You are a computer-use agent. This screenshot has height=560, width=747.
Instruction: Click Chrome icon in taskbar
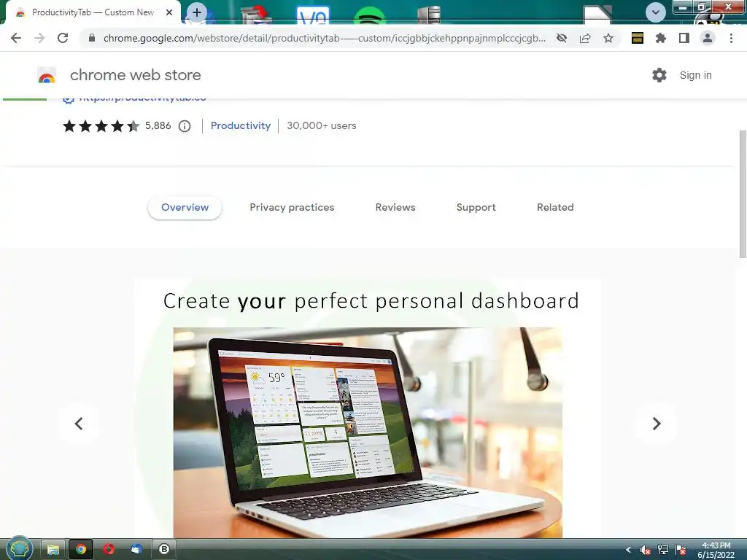pos(81,550)
